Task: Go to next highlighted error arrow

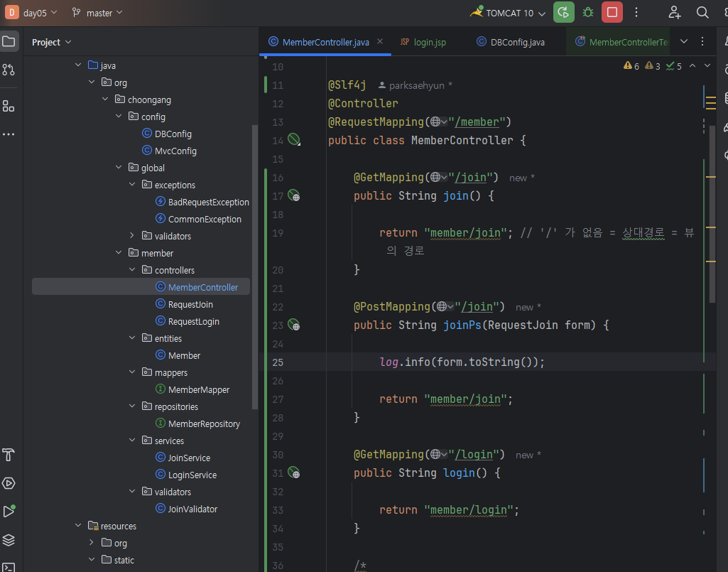Action: coord(707,66)
